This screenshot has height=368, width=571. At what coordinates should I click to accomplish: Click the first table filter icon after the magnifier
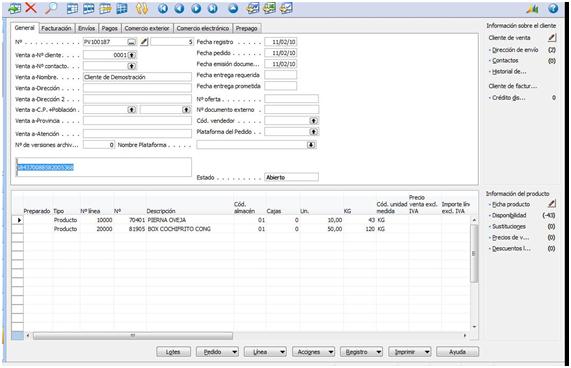pyautogui.click(x=72, y=8)
